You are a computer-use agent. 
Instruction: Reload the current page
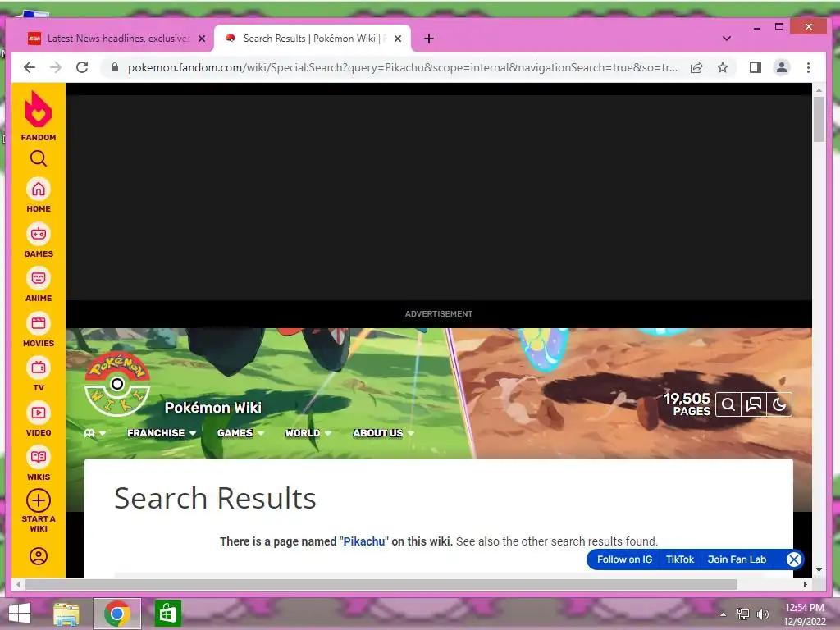coord(82,67)
